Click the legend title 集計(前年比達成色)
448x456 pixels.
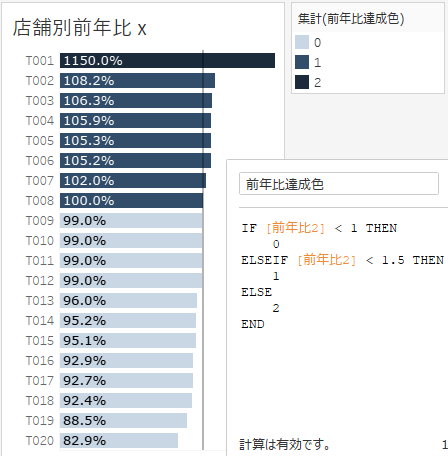351,18
